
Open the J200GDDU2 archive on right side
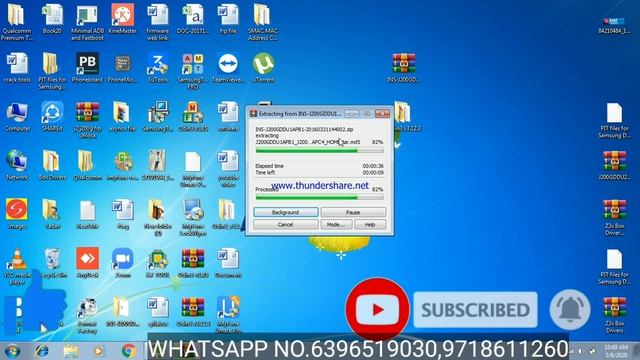[x=614, y=165]
